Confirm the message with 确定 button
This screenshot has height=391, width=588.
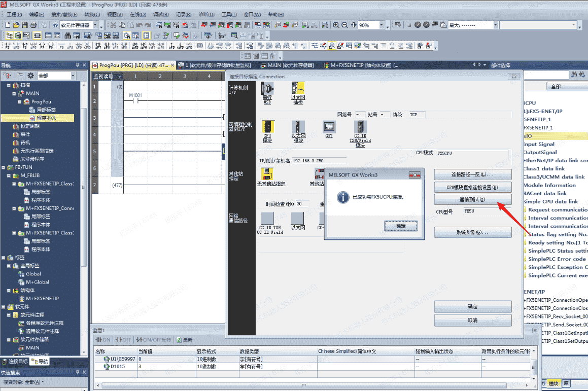click(400, 226)
